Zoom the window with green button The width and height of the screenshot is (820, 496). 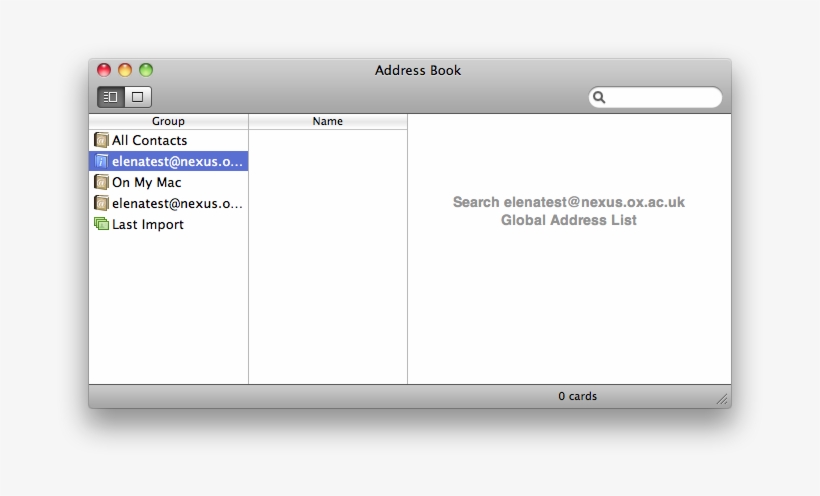pos(146,70)
